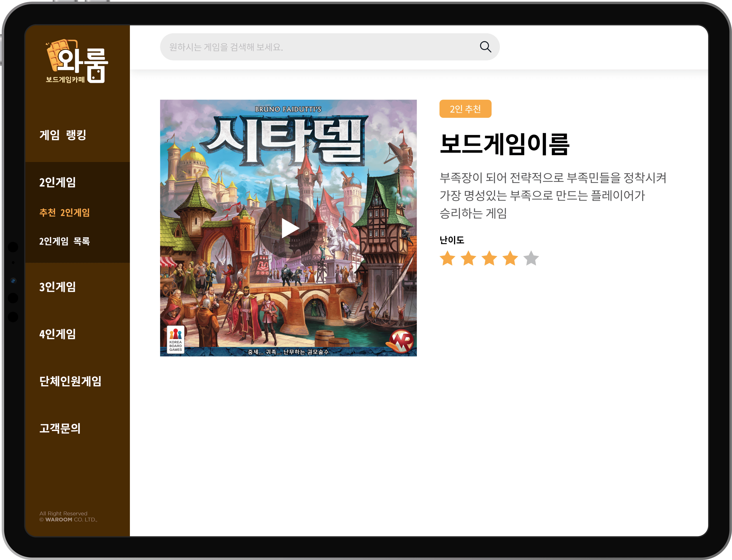
Task: Click the Korea Board Games logo on cover
Action: click(175, 340)
